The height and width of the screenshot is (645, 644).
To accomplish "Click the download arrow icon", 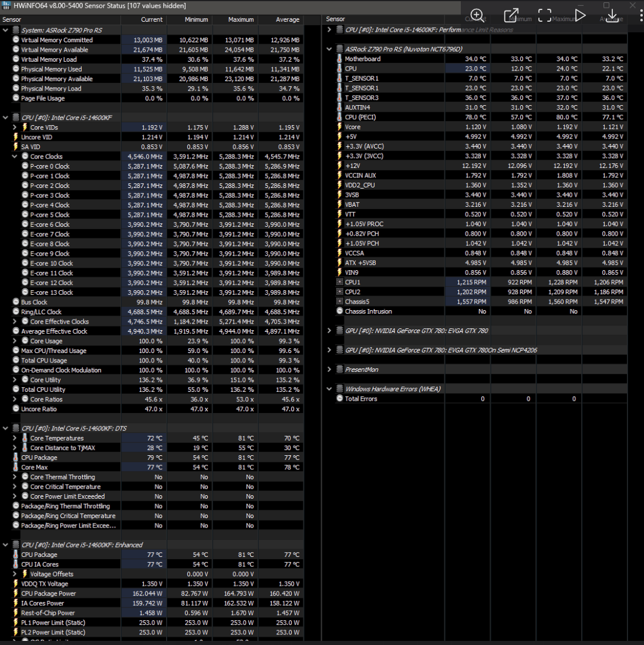I will [612, 15].
